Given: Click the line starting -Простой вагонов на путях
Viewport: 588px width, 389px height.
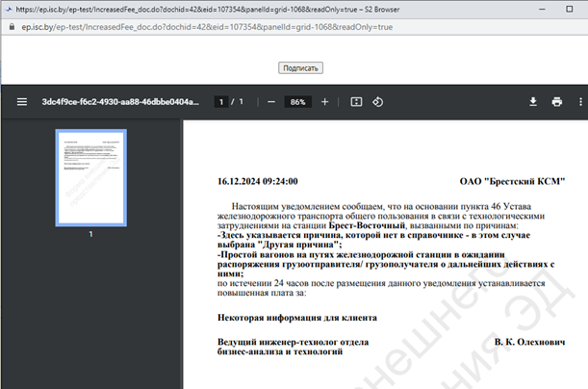Looking at the screenshot, I should (x=361, y=255).
